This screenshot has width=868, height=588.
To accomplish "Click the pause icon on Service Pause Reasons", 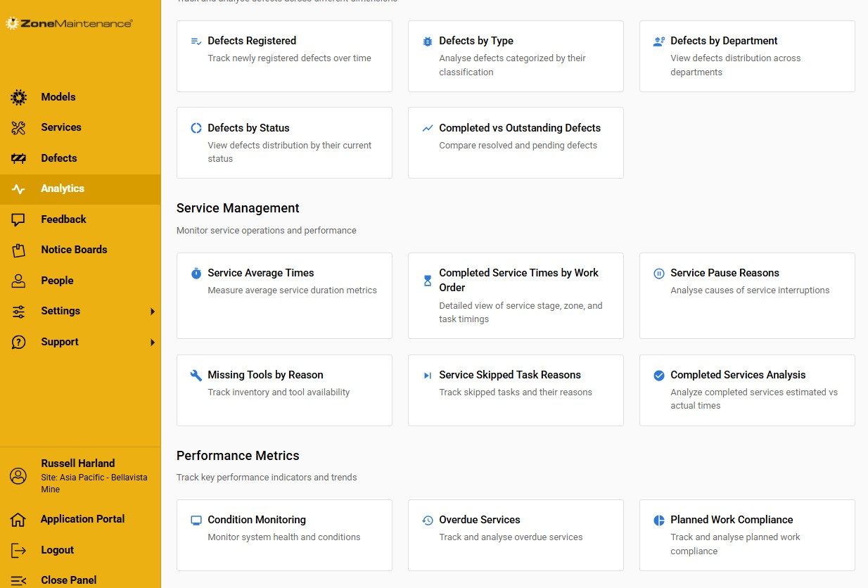I will (x=659, y=274).
